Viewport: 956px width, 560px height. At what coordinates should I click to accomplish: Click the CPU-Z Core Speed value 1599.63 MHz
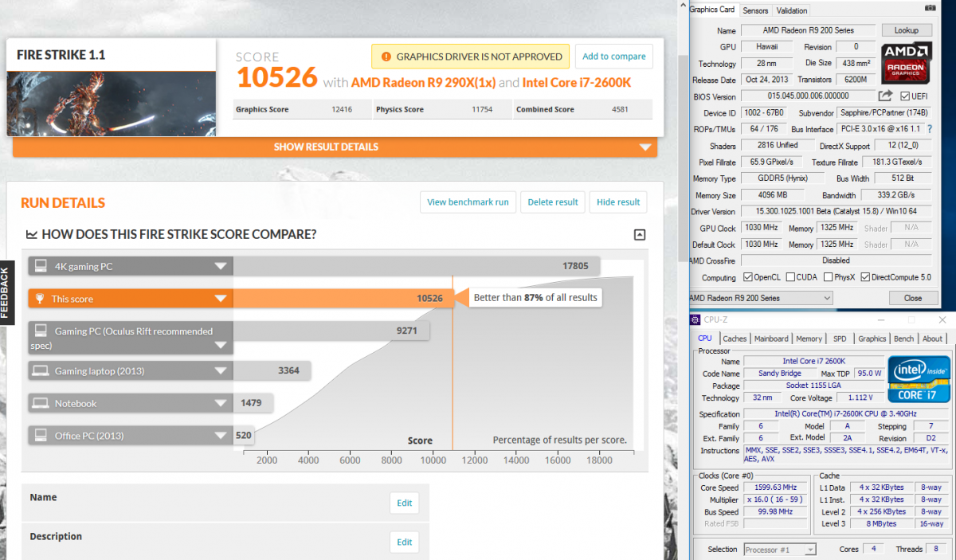click(x=776, y=487)
